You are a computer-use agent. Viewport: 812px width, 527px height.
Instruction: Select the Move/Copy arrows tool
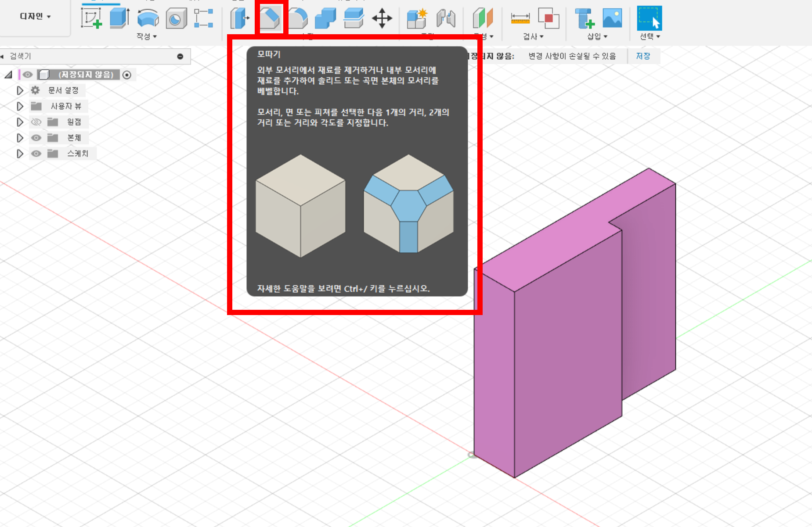382,18
